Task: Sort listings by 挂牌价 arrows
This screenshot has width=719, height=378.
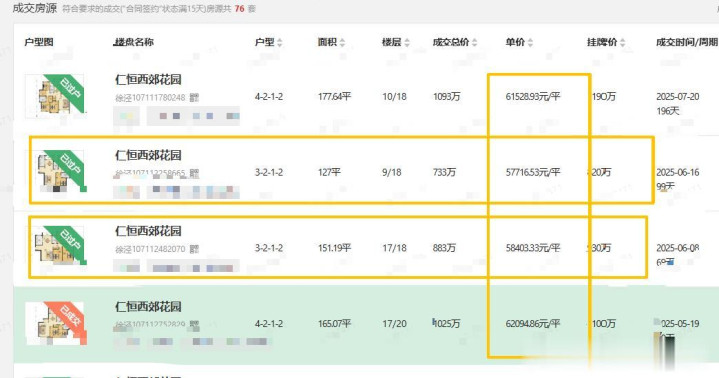Action: 623,43
